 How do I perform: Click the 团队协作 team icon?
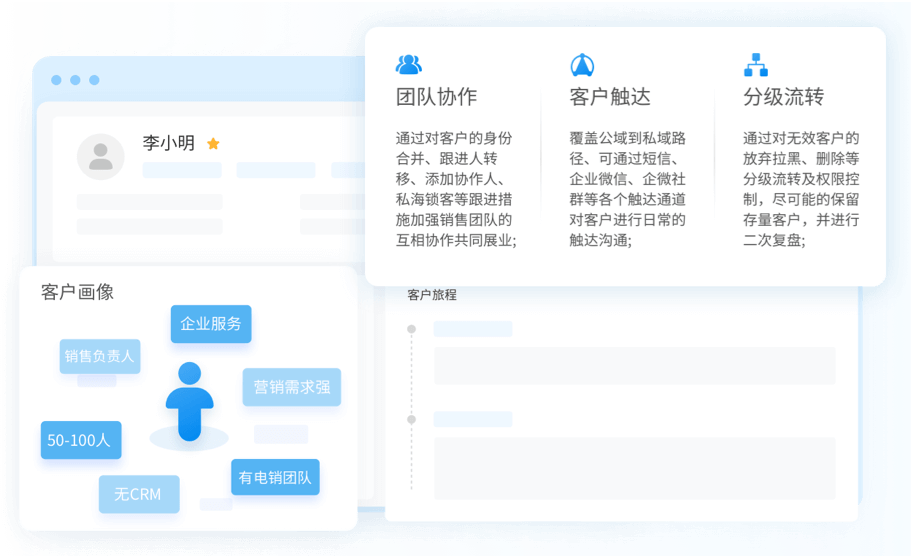[409, 65]
